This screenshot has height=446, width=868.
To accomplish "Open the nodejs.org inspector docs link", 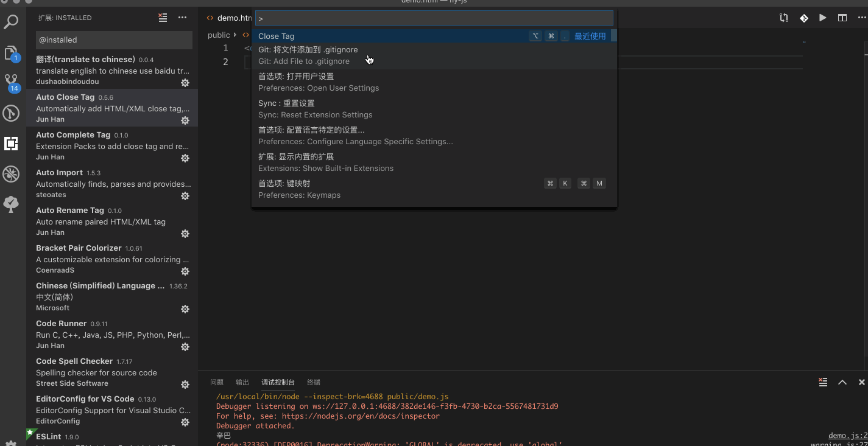I will click(x=361, y=416).
